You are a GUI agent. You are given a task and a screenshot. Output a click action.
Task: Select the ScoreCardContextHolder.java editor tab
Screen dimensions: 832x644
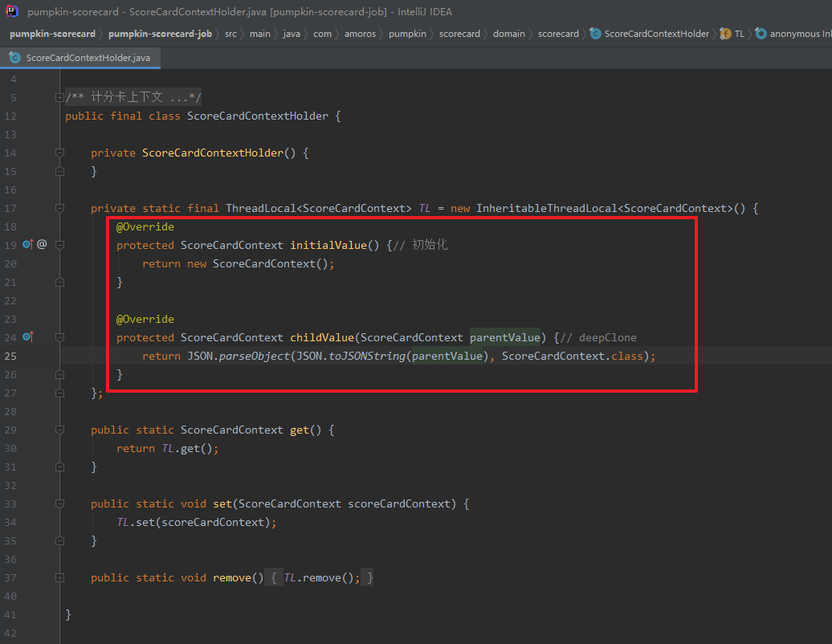point(80,57)
